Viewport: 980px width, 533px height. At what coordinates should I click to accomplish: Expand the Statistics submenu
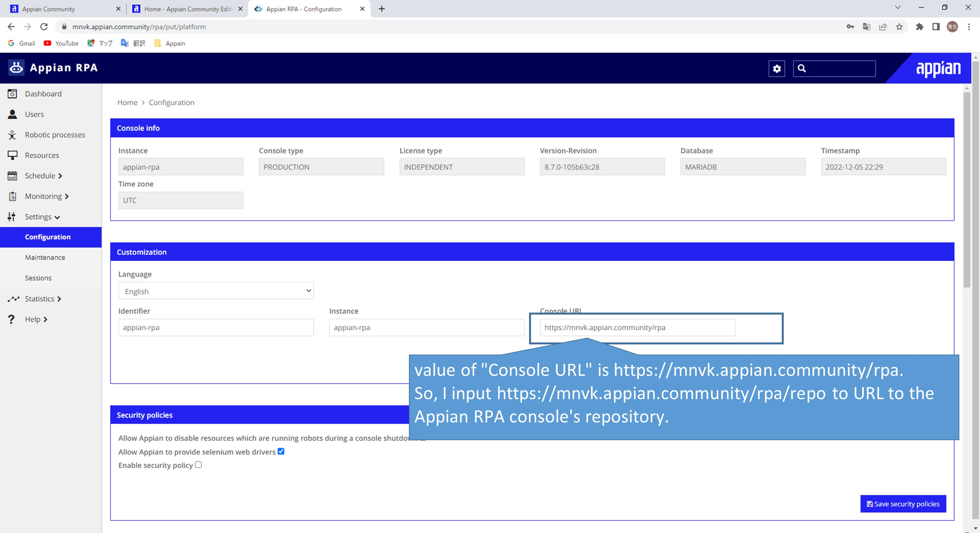pyautogui.click(x=59, y=299)
